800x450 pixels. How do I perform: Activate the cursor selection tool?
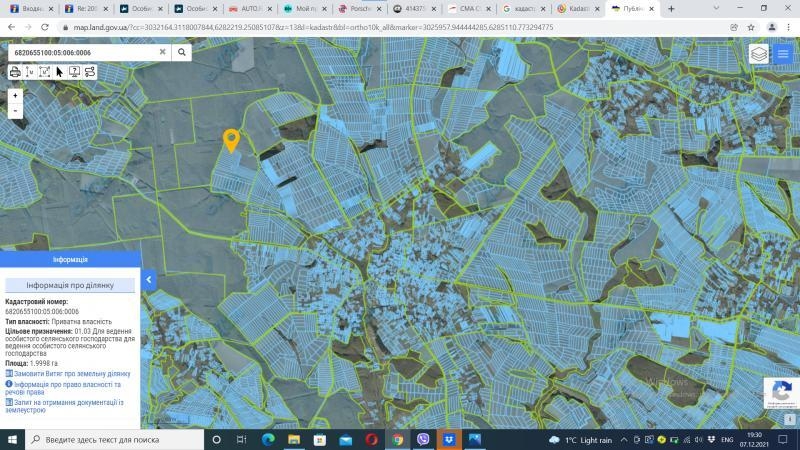tap(60, 72)
